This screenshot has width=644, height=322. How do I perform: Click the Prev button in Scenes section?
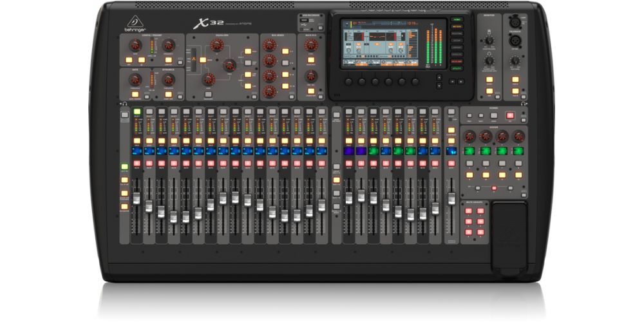click(x=469, y=115)
